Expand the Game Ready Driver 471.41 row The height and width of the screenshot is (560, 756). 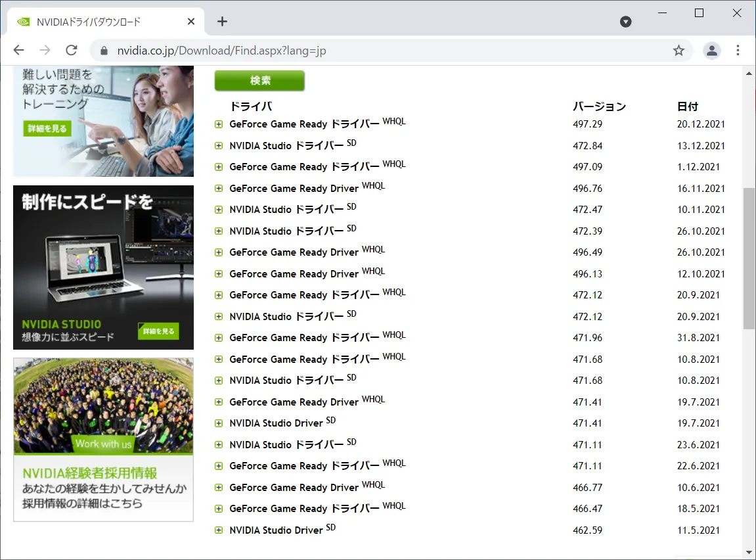coord(219,402)
